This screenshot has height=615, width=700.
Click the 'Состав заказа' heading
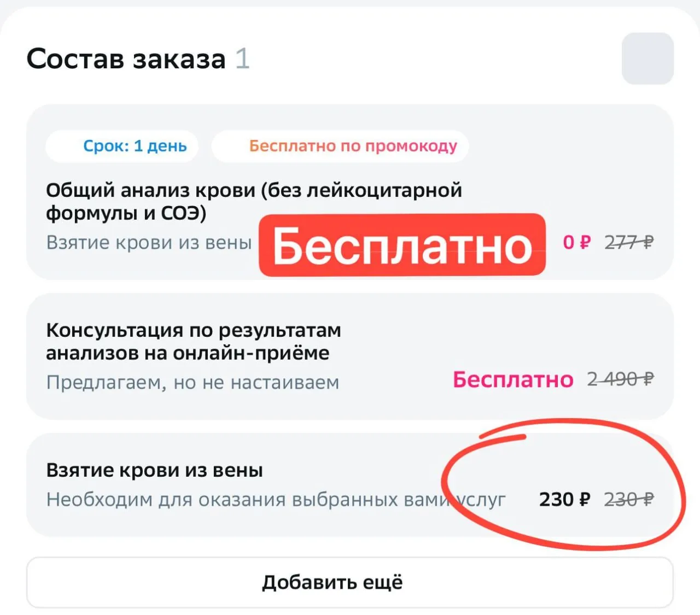coord(126,58)
